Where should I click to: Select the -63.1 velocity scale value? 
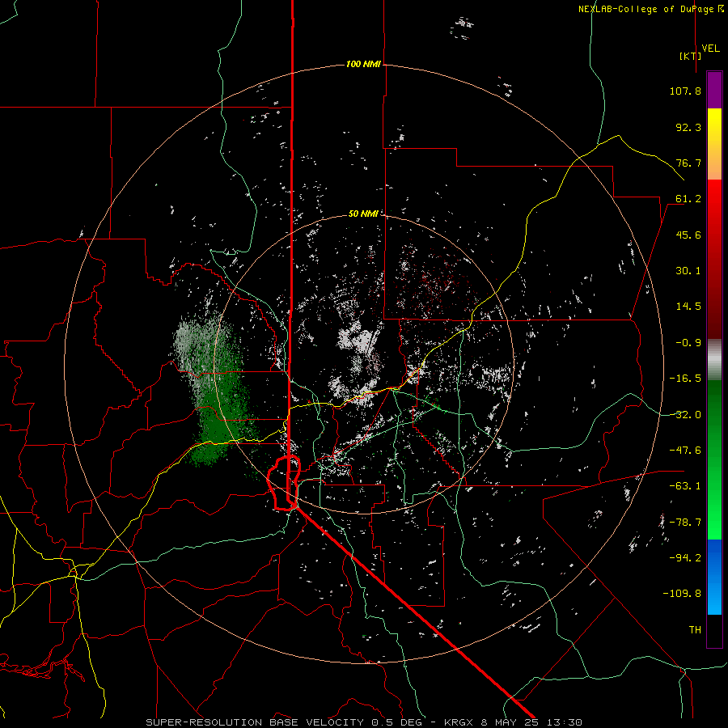[x=685, y=486]
